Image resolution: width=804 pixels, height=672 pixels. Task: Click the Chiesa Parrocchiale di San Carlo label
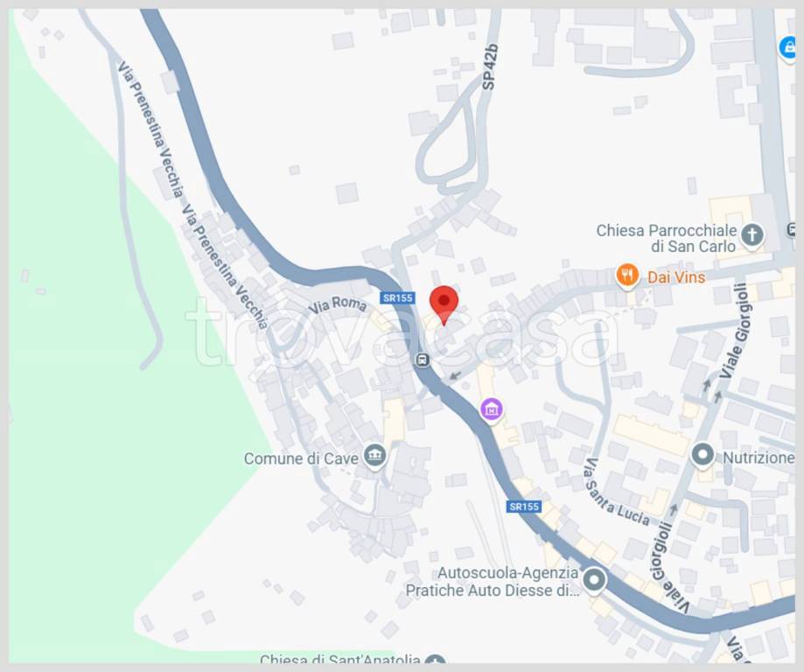click(x=667, y=238)
